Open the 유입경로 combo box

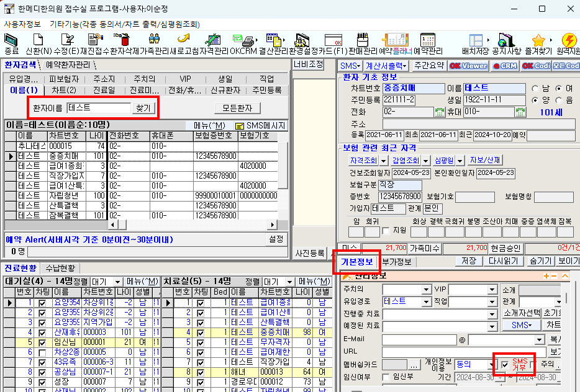(407, 301)
